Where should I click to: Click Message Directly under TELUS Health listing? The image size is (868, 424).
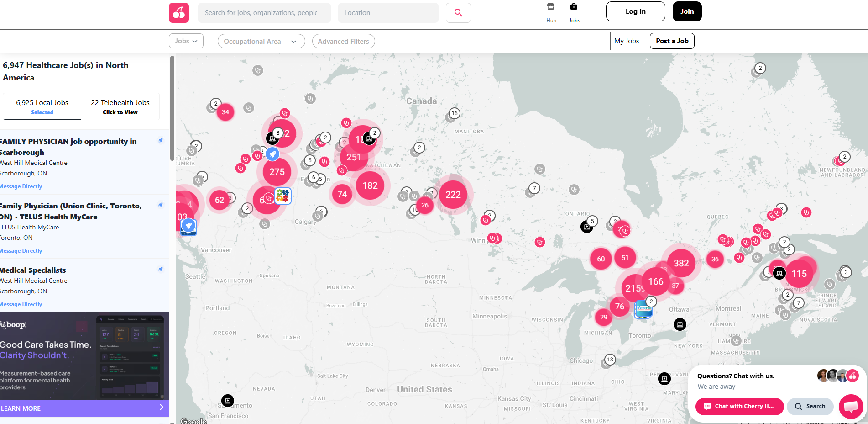click(21, 251)
